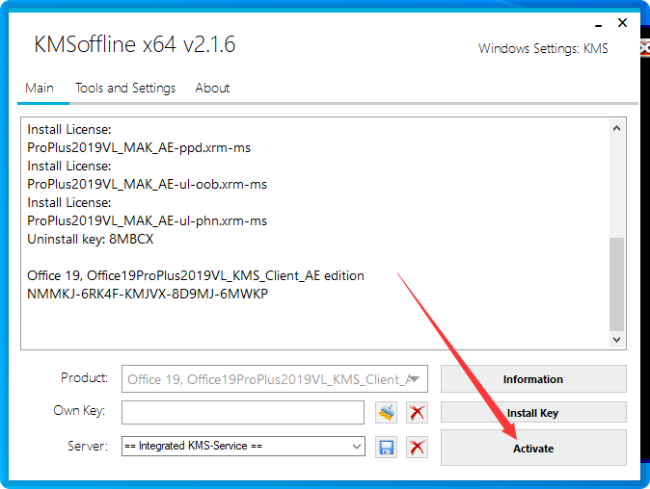Switch to the Main tab
This screenshot has height=489, width=650.
[x=39, y=88]
